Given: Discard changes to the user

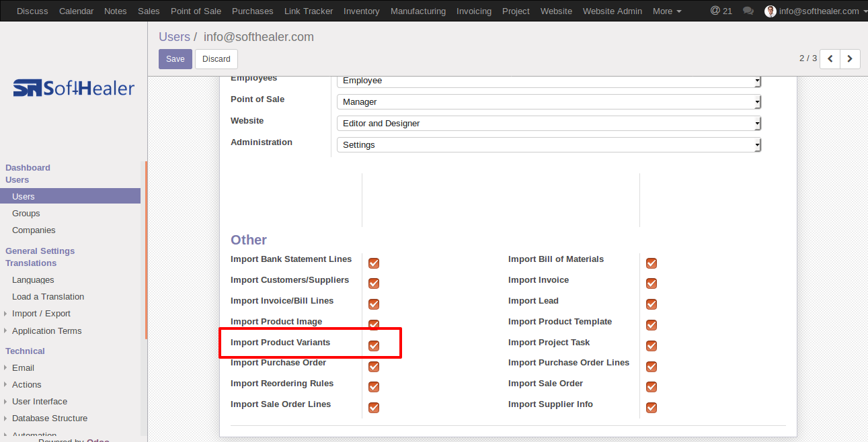Looking at the screenshot, I should [216, 59].
